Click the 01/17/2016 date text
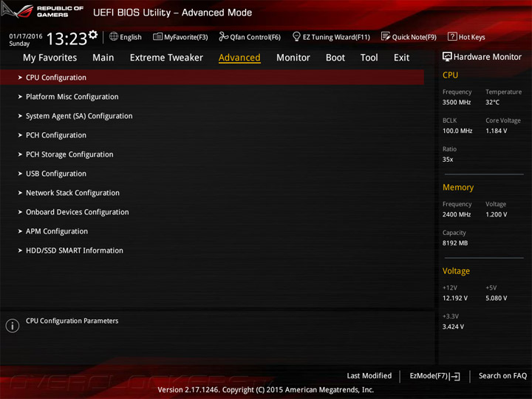 (26, 36)
